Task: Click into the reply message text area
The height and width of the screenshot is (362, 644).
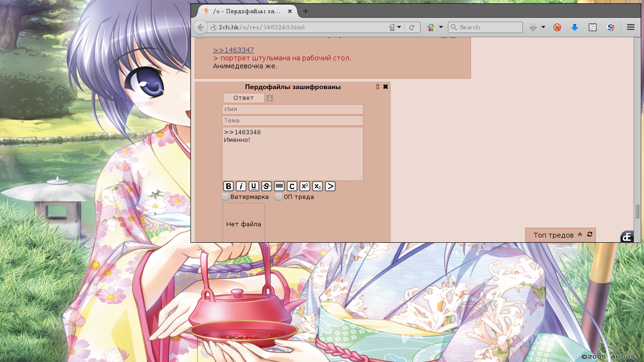Action: [293, 154]
